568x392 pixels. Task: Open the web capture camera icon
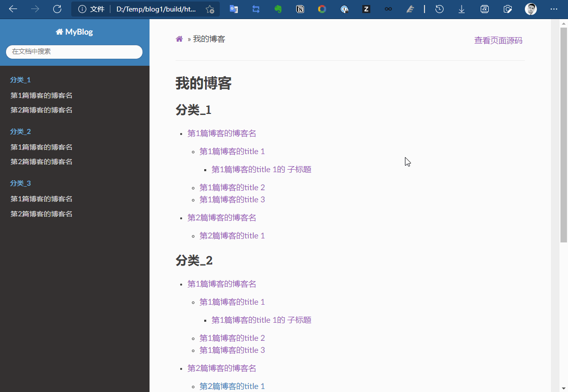coord(508,9)
